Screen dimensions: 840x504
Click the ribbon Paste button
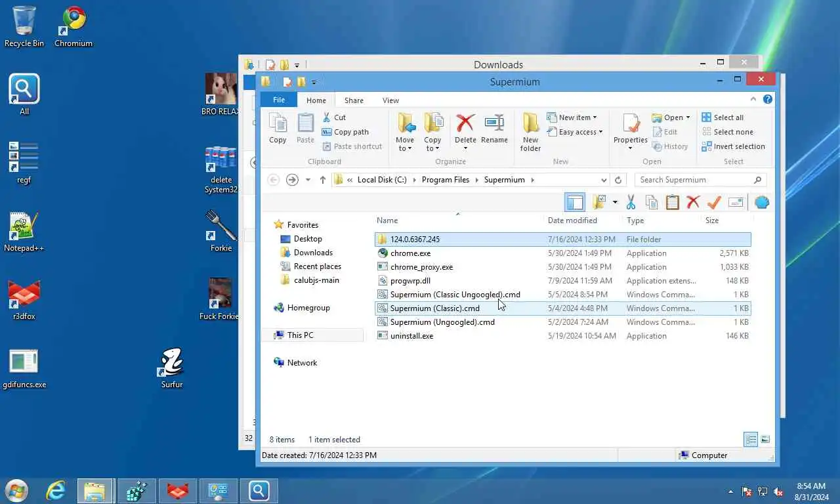(x=305, y=128)
